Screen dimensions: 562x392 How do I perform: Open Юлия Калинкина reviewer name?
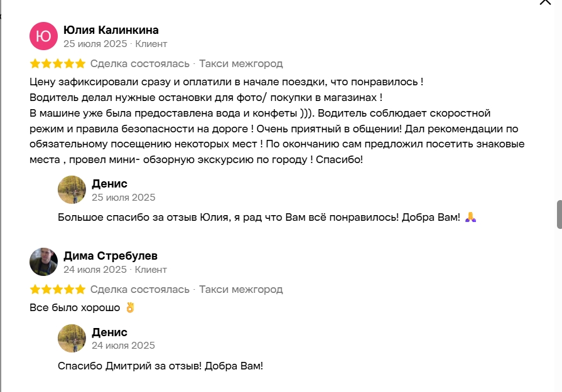point(111,30)
